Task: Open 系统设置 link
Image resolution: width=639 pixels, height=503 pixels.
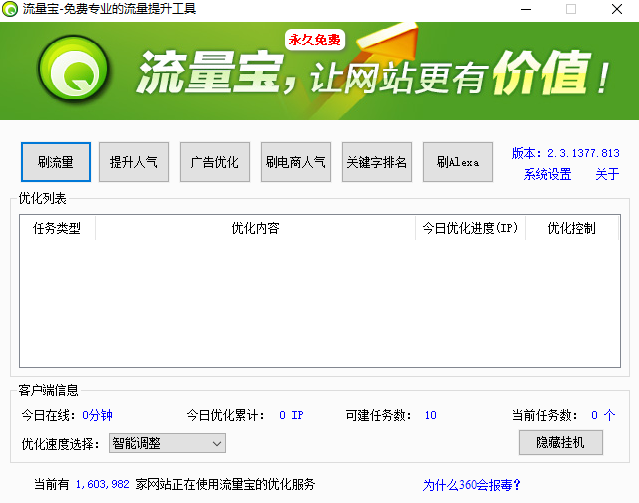Action: point(547,174)
